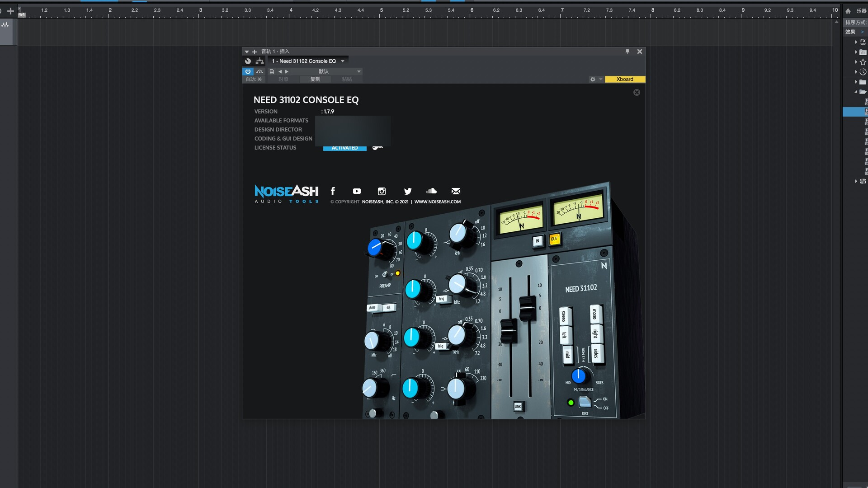Click the license key icon
This screenshot has height=488, width=868.
coord(377,148)
